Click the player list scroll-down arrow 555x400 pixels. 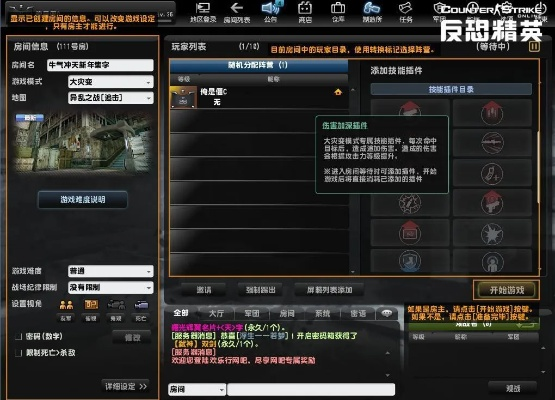tap(353, 272)
